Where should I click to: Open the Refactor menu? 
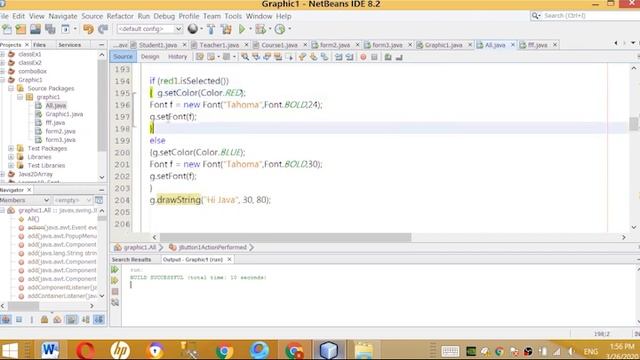pos(120,16)
